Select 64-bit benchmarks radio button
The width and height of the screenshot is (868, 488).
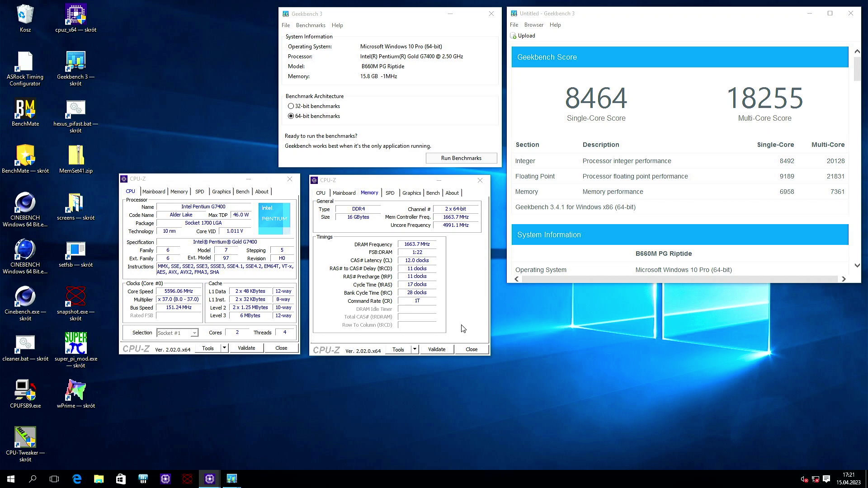(x=291, y=116)
